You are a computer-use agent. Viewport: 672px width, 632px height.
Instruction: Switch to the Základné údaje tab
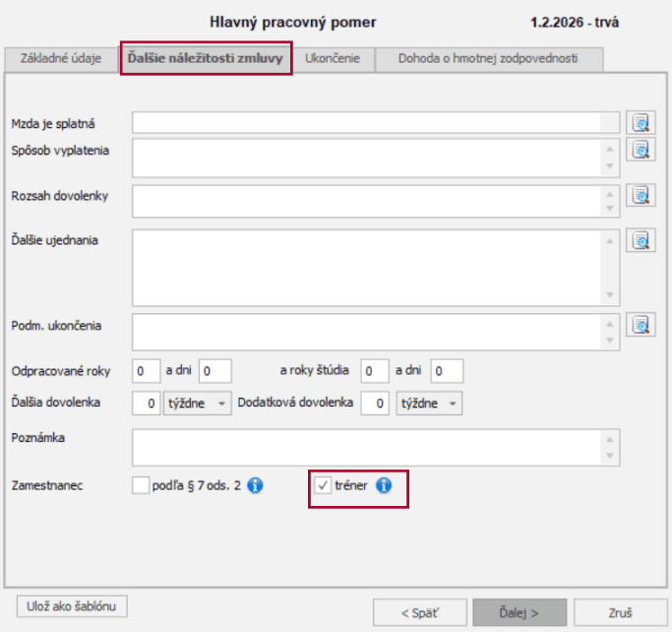[61, 59]
